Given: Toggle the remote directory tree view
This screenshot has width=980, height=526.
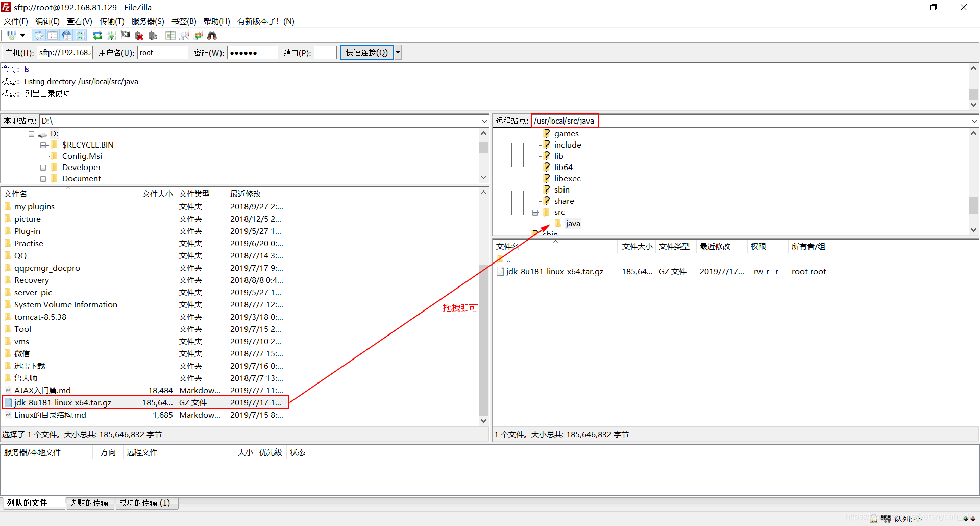Looking at the screenshot, I should [x=66, y=35].
